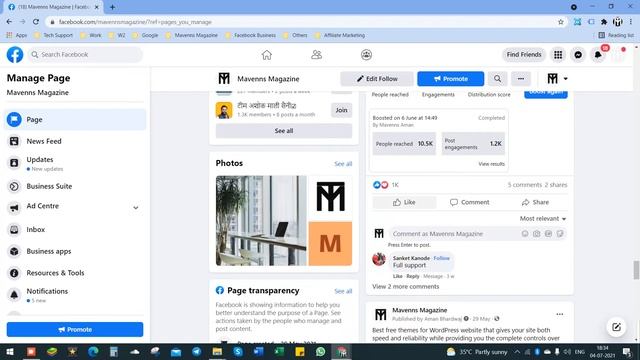Click the Promote button in page header
The width and height of the screenshot is (640, 360).
[451, 79]
